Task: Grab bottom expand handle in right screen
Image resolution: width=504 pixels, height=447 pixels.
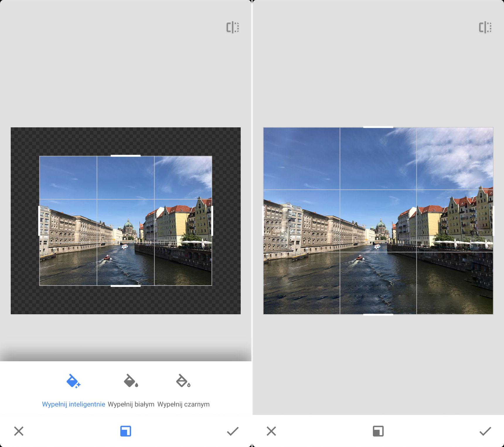Action: [378, 315]
